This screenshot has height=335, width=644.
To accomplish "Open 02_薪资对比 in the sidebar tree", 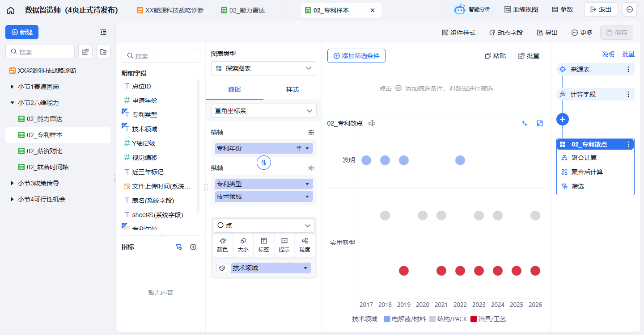I will click(x=44, y=151).
